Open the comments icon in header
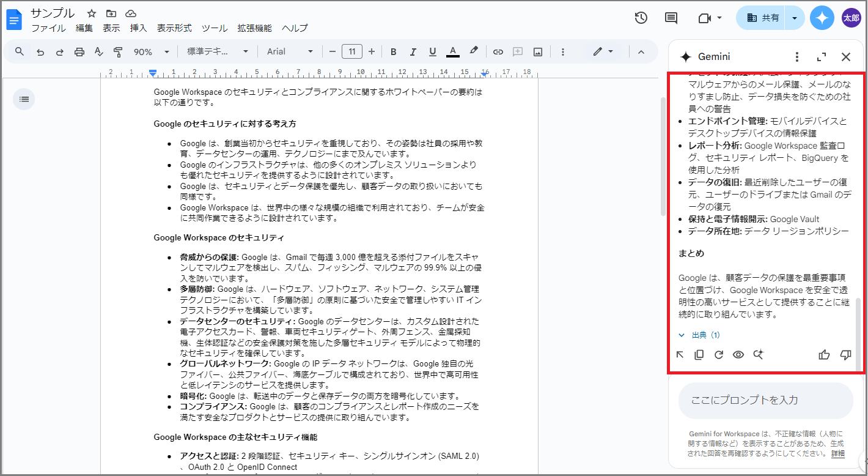 pyautogui.click(x=671, y=18)
